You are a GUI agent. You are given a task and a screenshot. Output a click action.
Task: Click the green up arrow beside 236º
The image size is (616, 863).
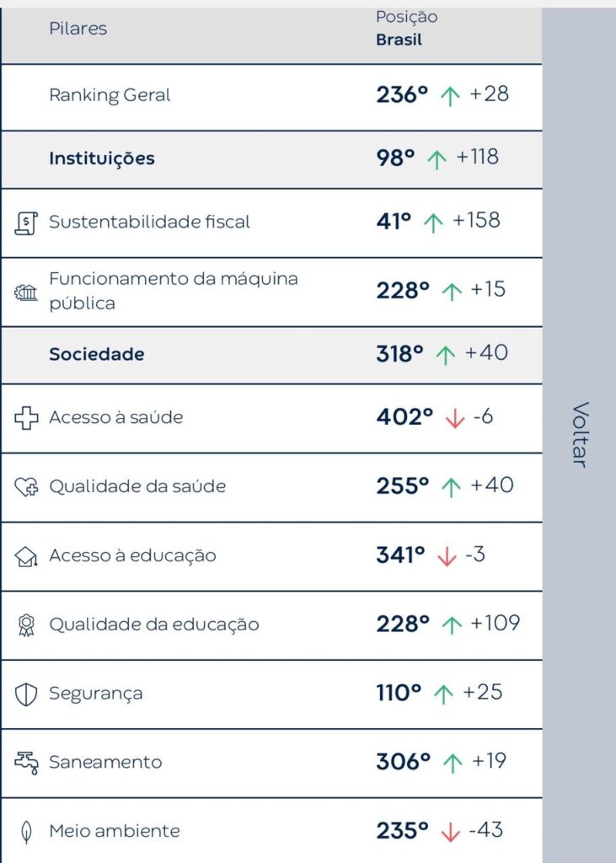[450, 96]
